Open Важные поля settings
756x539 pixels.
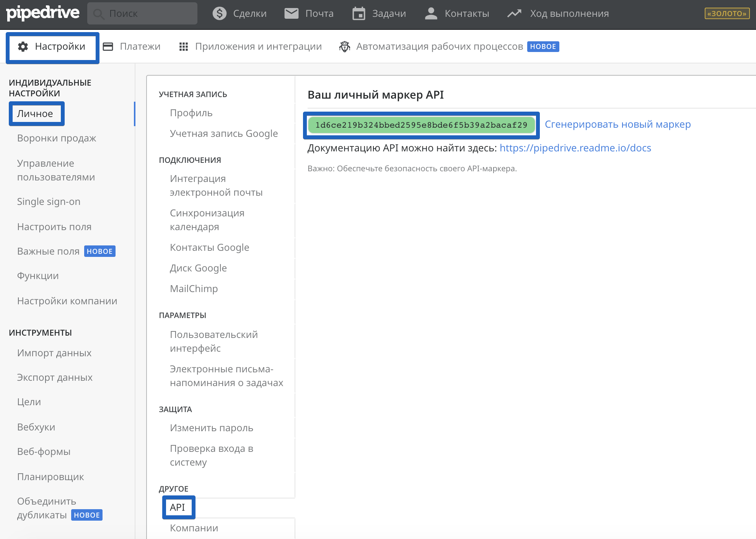point(48,251)
